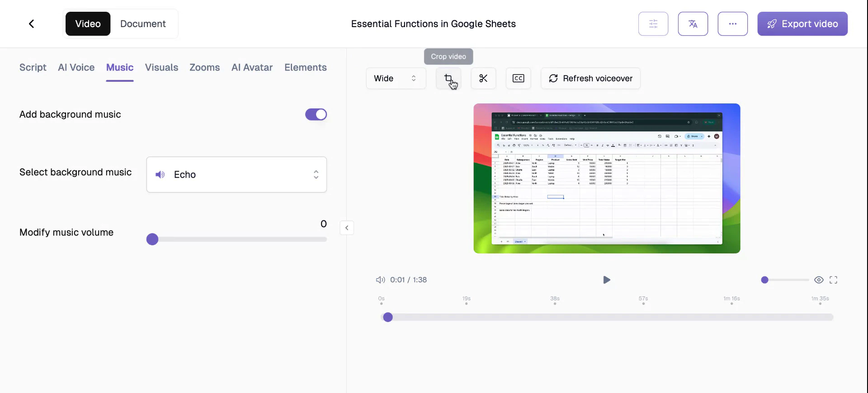Jump to the 0s timeline marker
Viewport: 868px width, 393px height.
coord(382,300)
